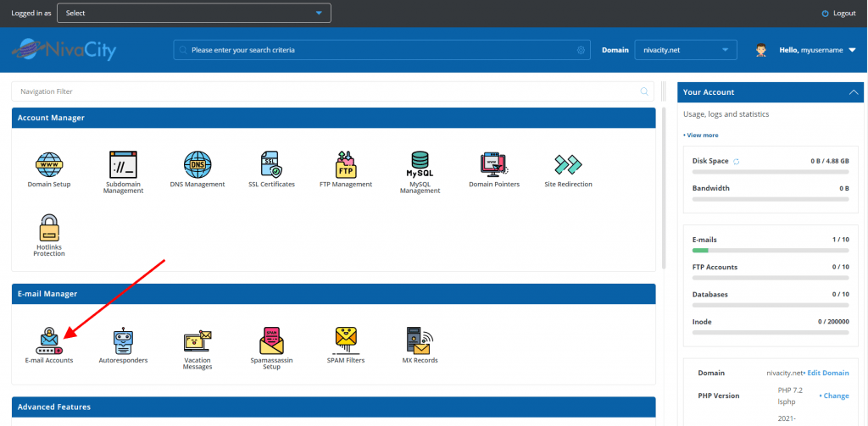Open Domain Pointers icon
The image size is (868, 426).
[x=494, y=164]
